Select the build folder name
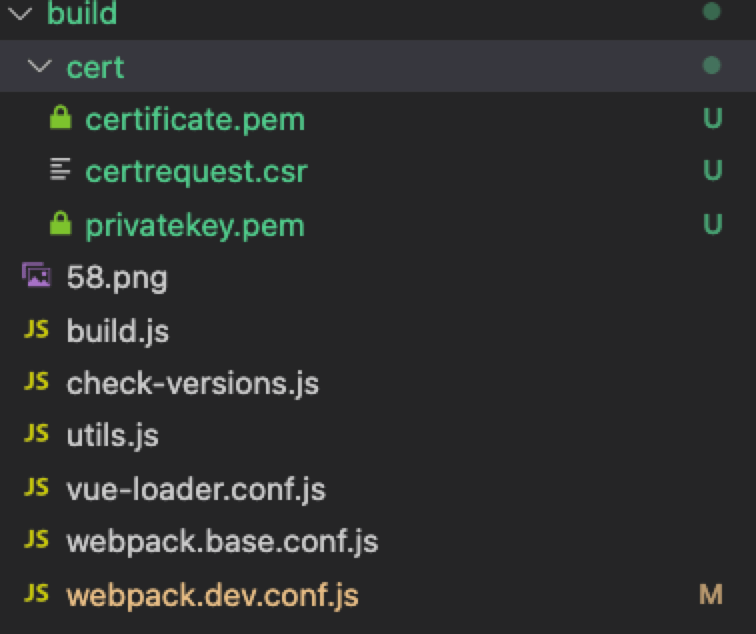Image resolution: width=756 pixels, height=634 pixels. coord(82,13)
